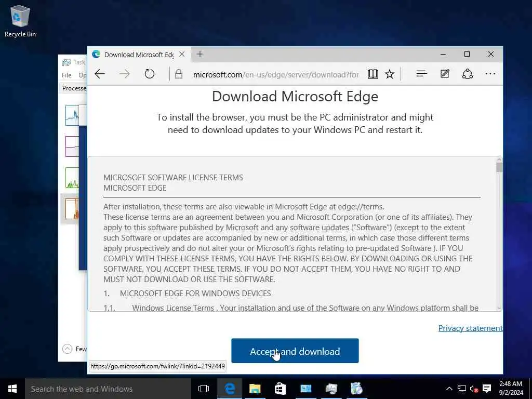532x399 pixels.
Task: Open the Hub (favorites, history) icon
Action: (421, 74)
